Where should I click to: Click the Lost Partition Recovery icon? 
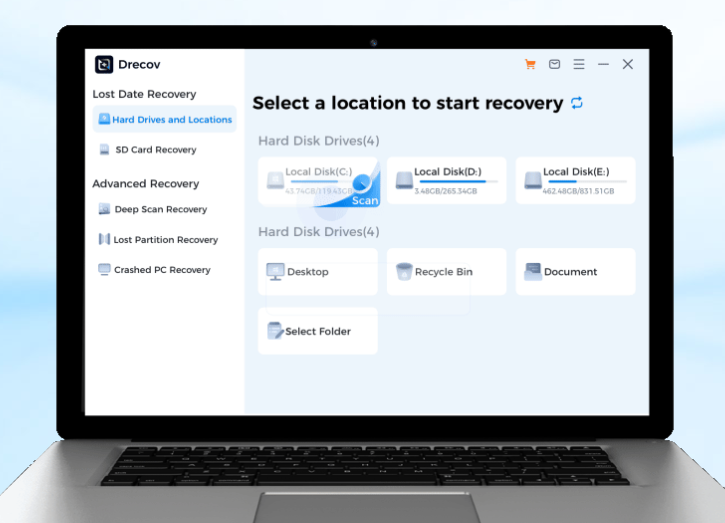pyautogui.click(x=104, y=239)
